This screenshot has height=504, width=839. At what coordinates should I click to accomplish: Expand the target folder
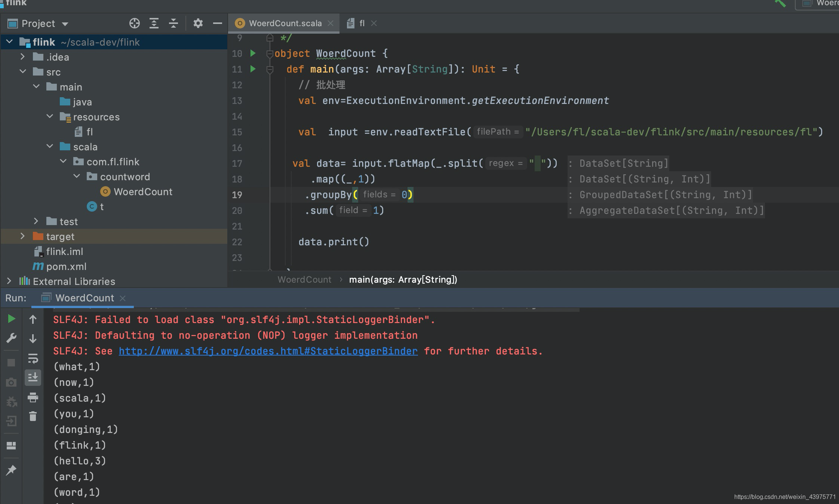pyautogui.click(x=22, y=236)
